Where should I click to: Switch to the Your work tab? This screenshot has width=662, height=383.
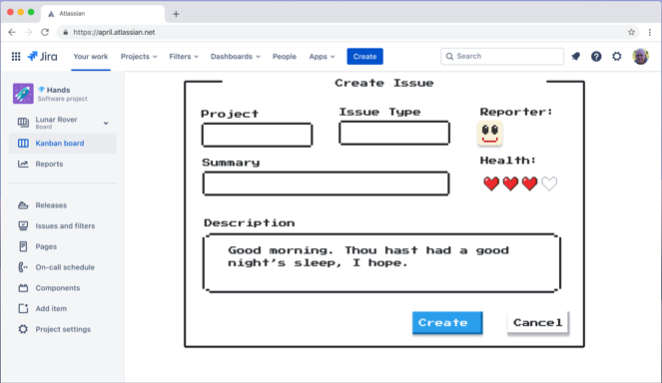(91, 56)
